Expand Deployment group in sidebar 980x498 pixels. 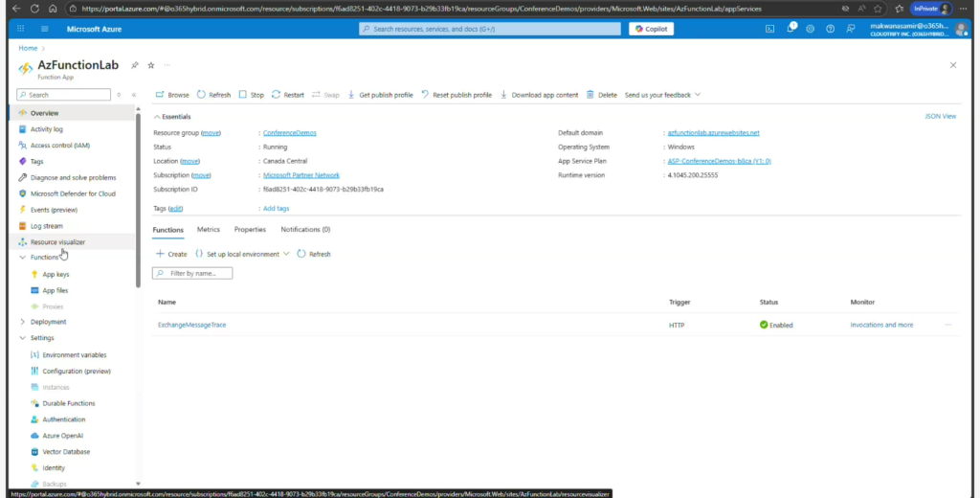coord(23,322)
